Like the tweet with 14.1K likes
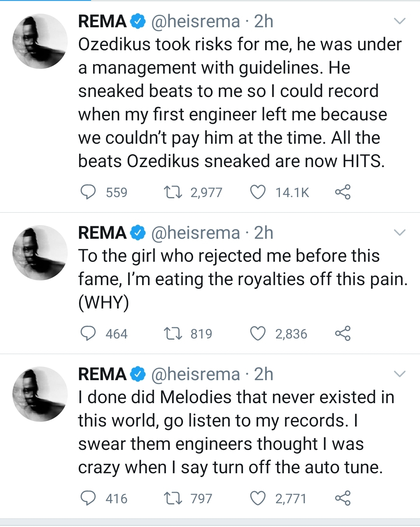This screenshot has height=527, width=420. coord(258,192)
